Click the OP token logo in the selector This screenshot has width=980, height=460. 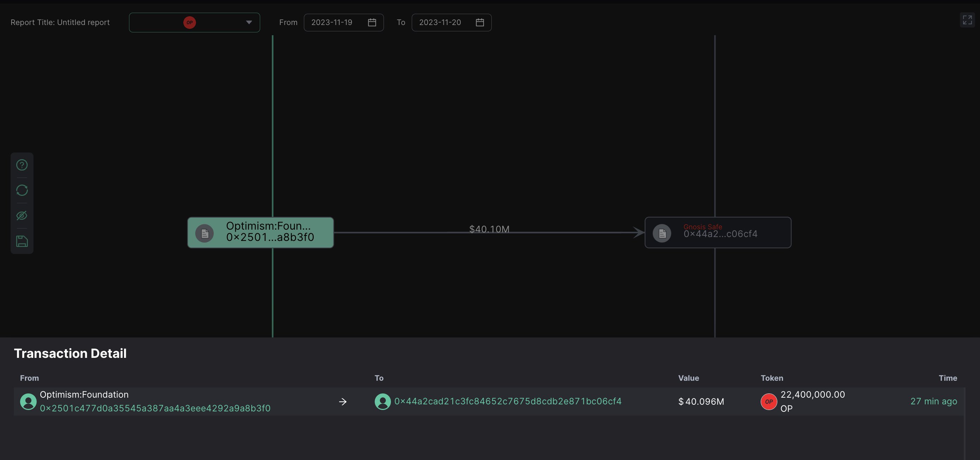pos(189,23)
